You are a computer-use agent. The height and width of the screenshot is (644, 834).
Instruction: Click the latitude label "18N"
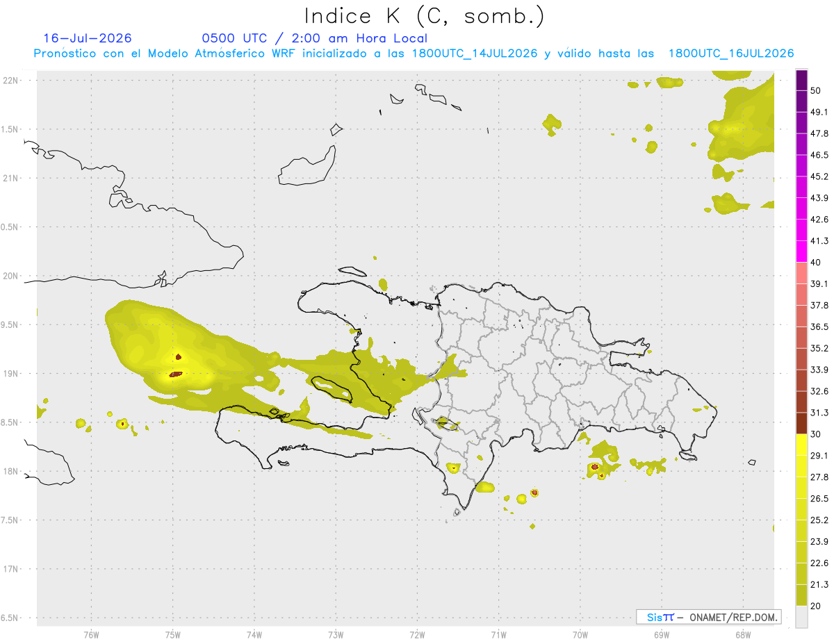[10, 471]
